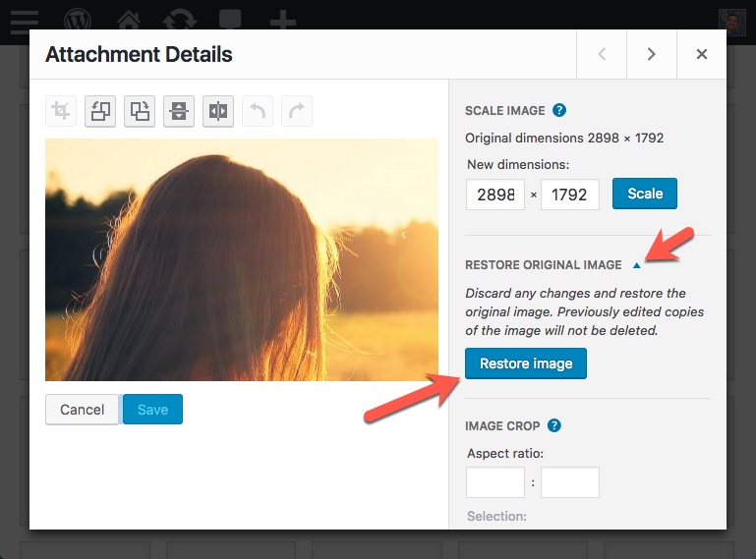Screen dimensions: 756x559
Task: Go to next attachment
Action: click(x=652, y=54)
